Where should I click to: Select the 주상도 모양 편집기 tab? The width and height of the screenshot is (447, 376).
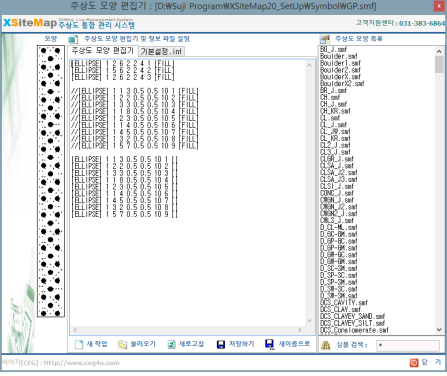pos(103,51)
